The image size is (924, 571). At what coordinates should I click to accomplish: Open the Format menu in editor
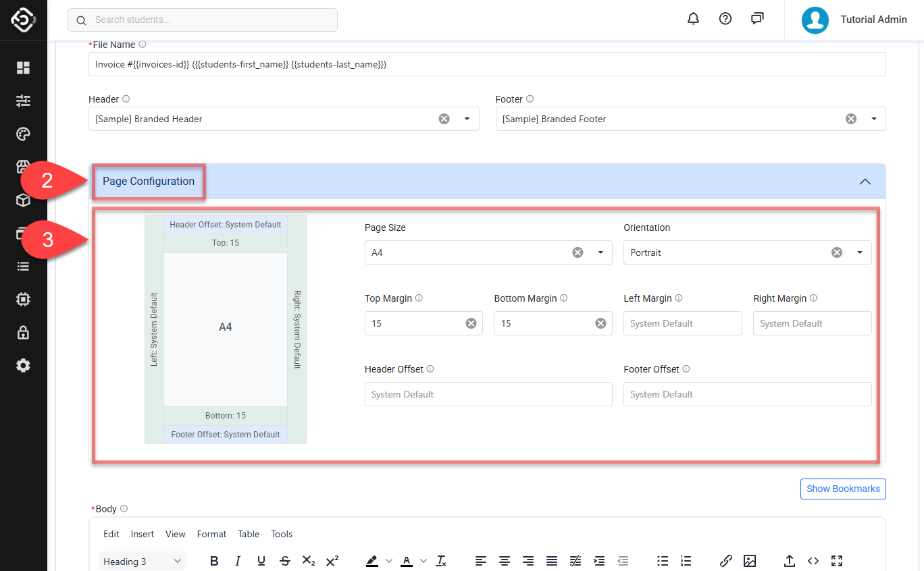[211, 534]
